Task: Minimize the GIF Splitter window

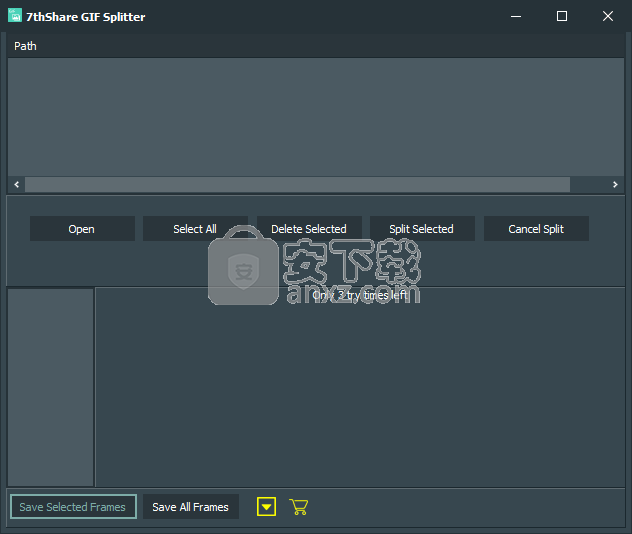Action: (516, 16)
